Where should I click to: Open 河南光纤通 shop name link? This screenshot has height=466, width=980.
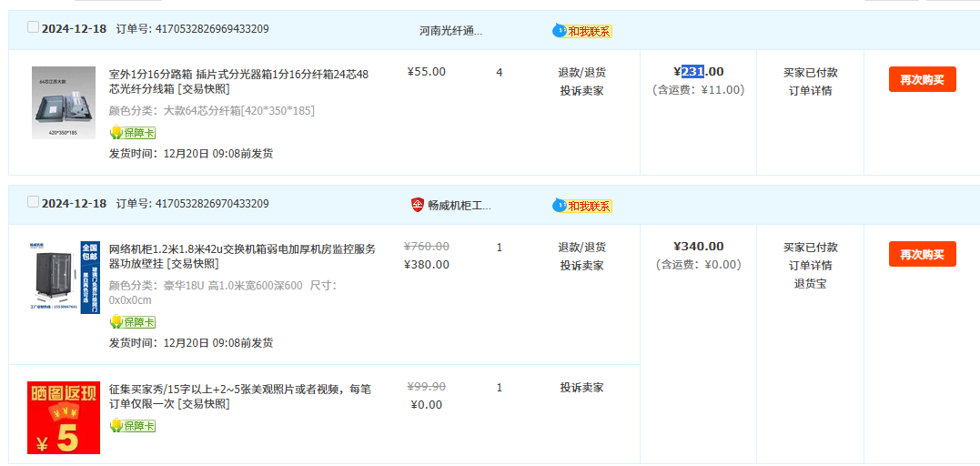pyautogui.click(x=450, y=31)
